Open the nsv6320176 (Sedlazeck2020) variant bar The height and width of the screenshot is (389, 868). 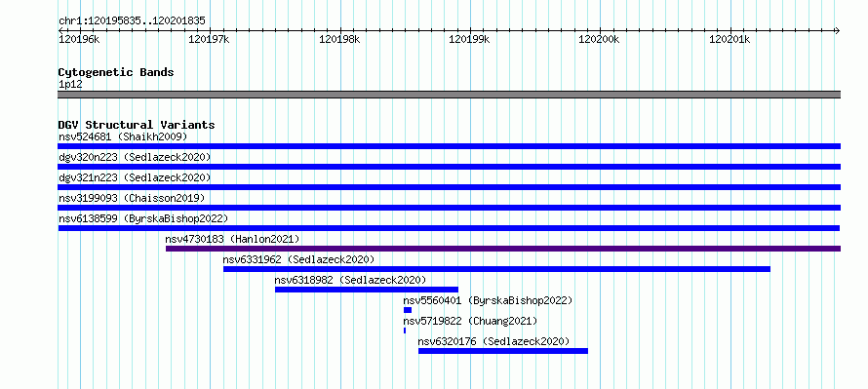[503, 351]
